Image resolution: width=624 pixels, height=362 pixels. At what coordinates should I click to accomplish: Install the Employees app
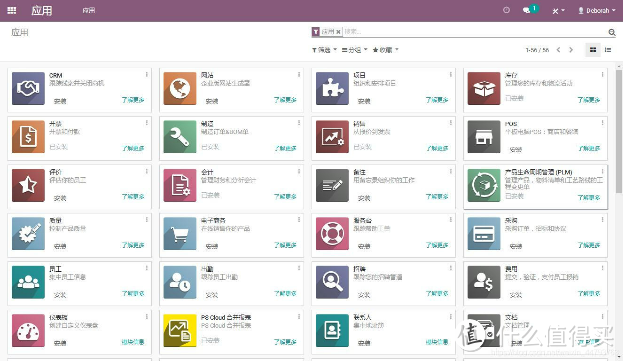point(60,295)
